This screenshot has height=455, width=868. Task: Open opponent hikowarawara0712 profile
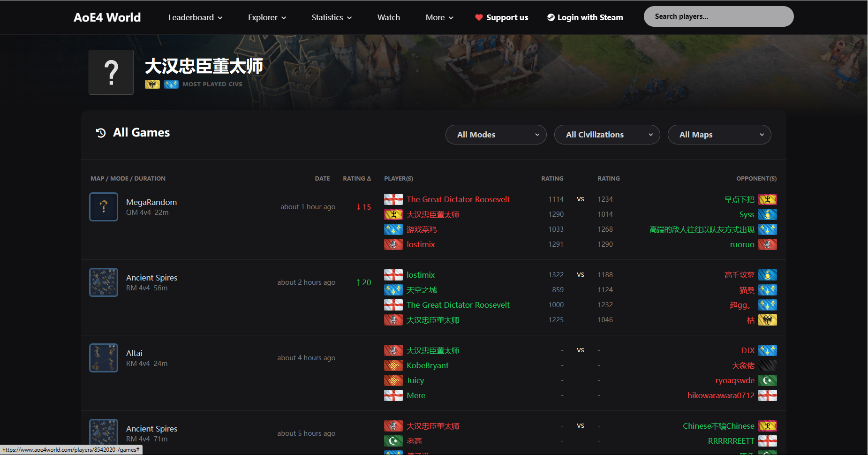721,395
